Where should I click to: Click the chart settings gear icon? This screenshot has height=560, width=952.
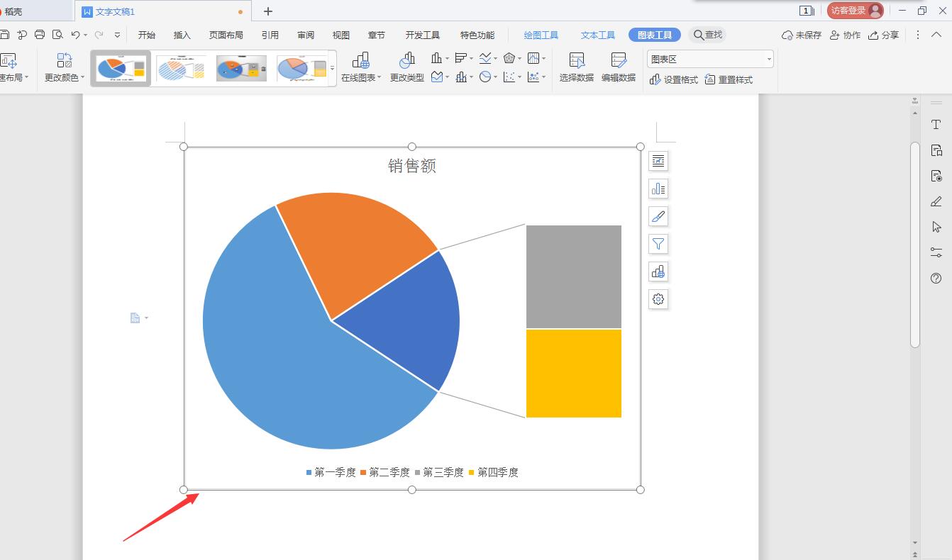tap(658, 299)
